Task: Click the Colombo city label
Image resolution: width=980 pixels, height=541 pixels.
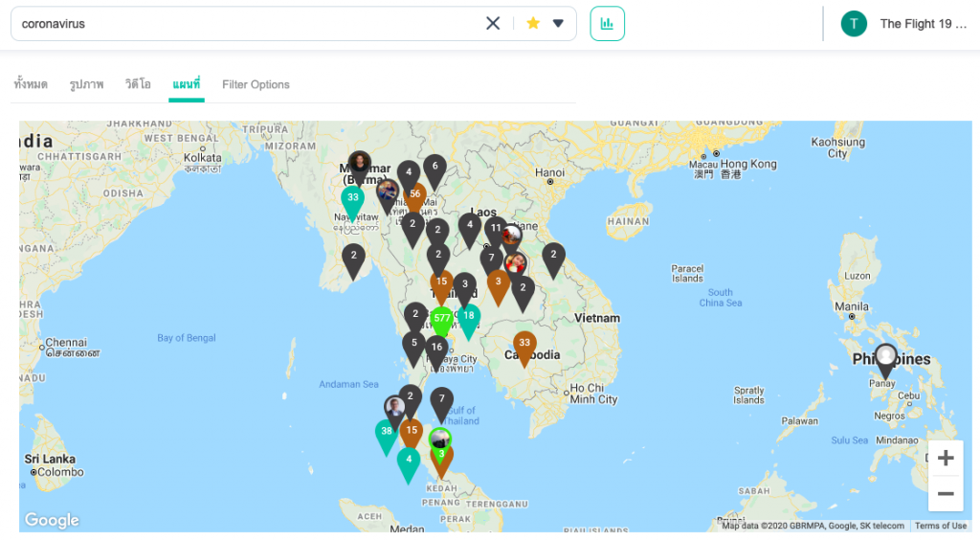Action: tap(60, 472)
